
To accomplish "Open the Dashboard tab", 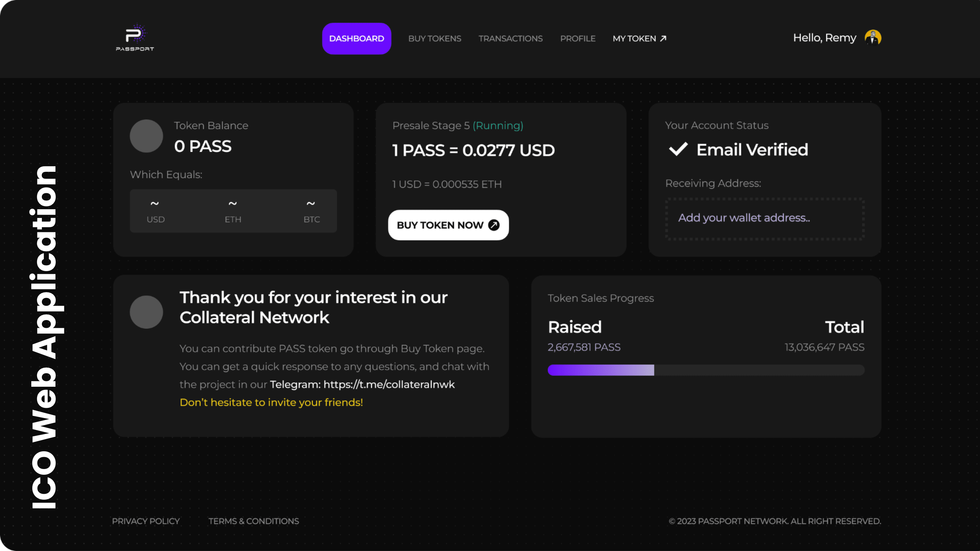I will click(x=357, y=38).
